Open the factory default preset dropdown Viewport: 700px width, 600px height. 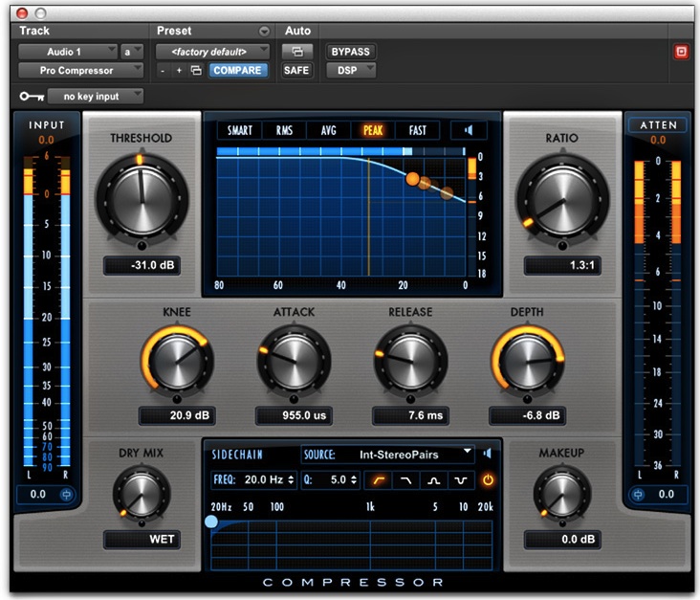[x=213, y=52]
